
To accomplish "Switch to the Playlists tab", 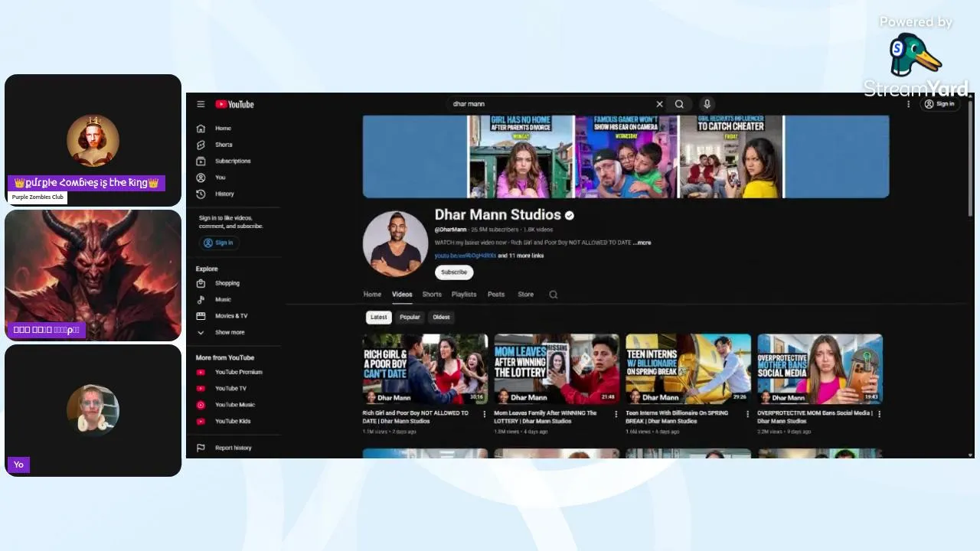I will (x=464, y=295).
